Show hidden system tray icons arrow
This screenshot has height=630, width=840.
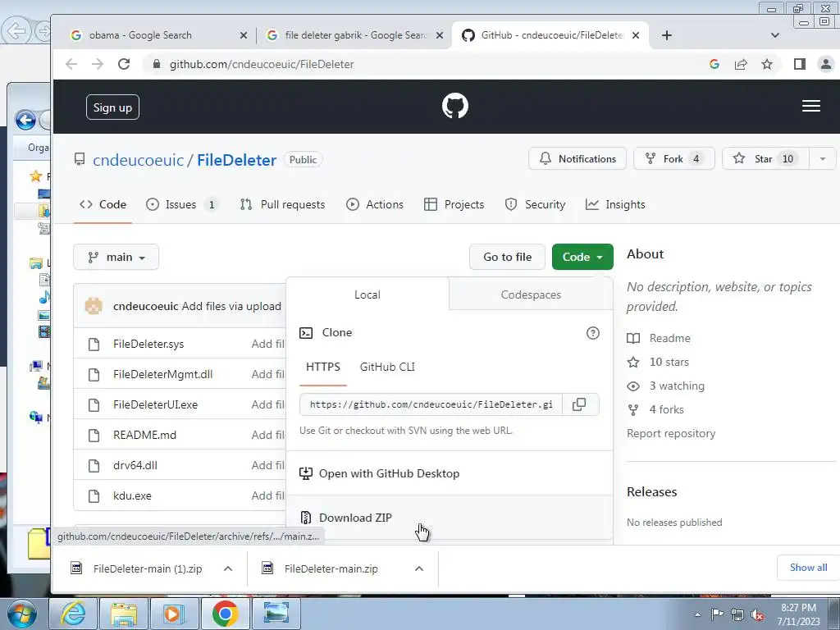click(x=697, y=614)
